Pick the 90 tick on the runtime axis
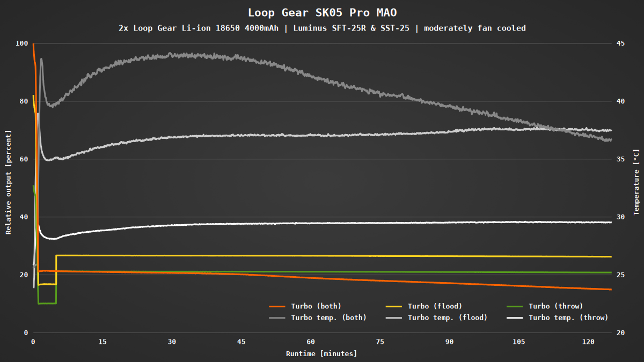This screenshot has height=362, width=644. 449,342
